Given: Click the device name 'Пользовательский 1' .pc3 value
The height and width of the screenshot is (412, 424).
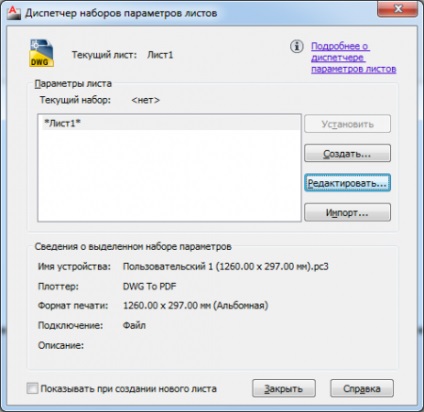Looking at the screenshot, I should (226, 267).
